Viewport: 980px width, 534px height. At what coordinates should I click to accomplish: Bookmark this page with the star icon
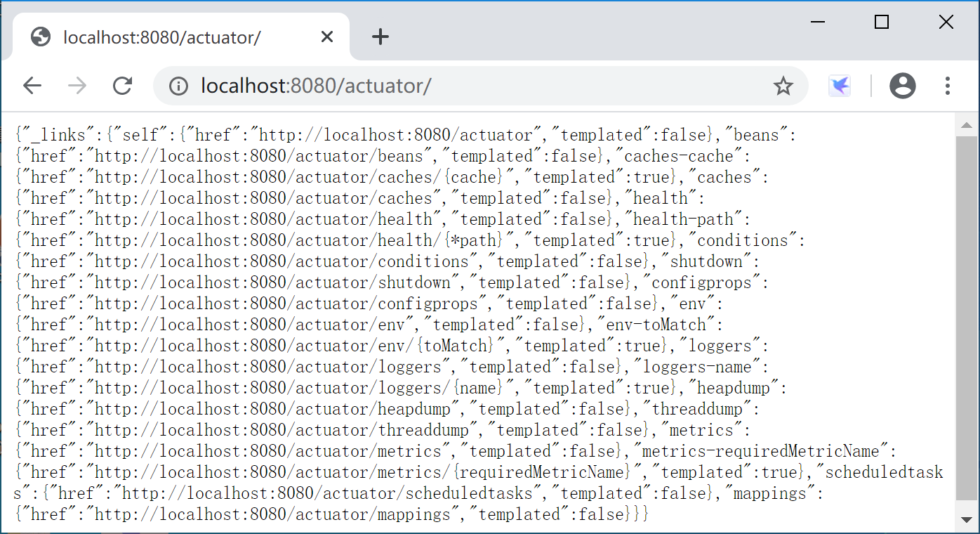(x=783, y=86)
